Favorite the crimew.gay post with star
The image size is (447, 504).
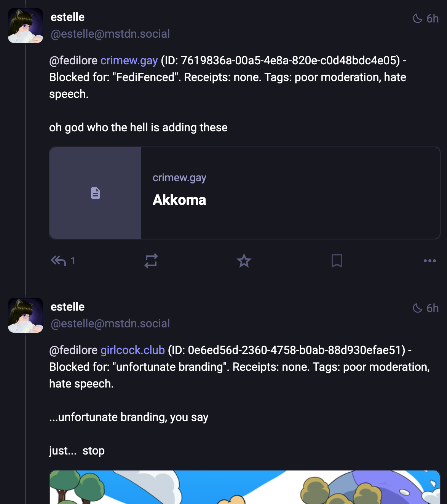[244, 261]
